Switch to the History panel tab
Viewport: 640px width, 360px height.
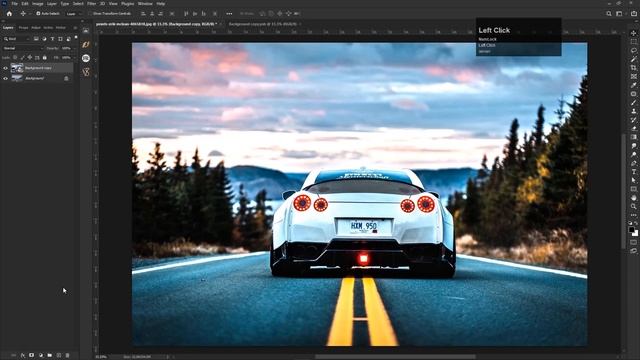tap(61, 28)
